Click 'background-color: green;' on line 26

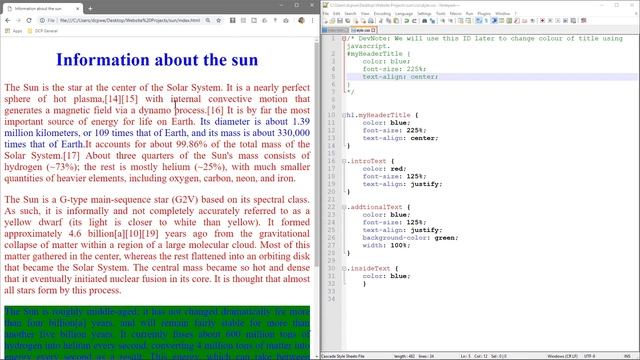tap(410, 238)
